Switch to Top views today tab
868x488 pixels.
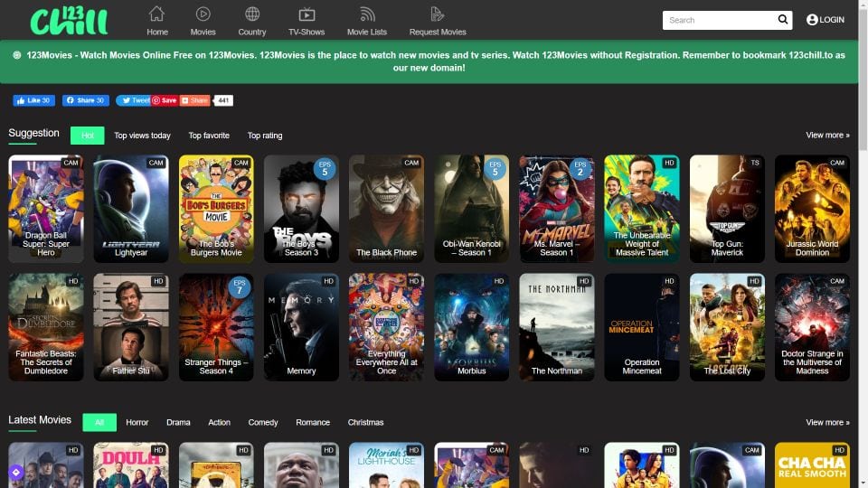tap(142, 136)
